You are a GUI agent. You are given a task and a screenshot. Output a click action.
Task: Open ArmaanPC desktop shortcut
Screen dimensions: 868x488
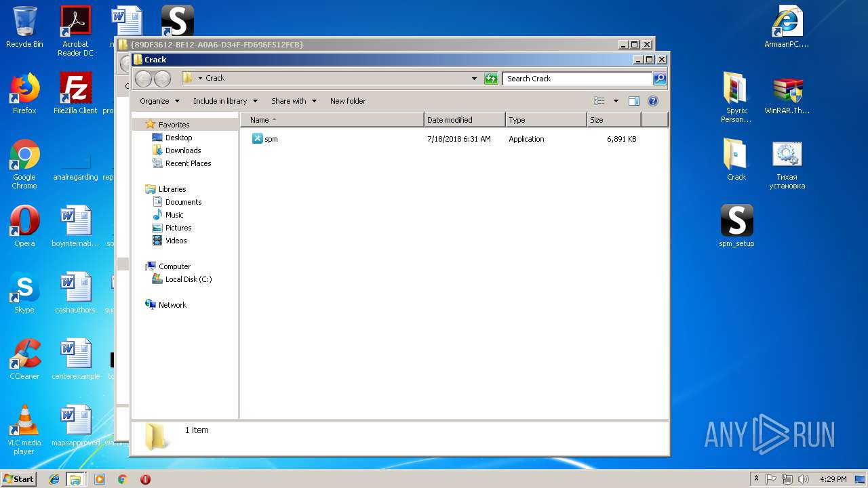point(787,27)
